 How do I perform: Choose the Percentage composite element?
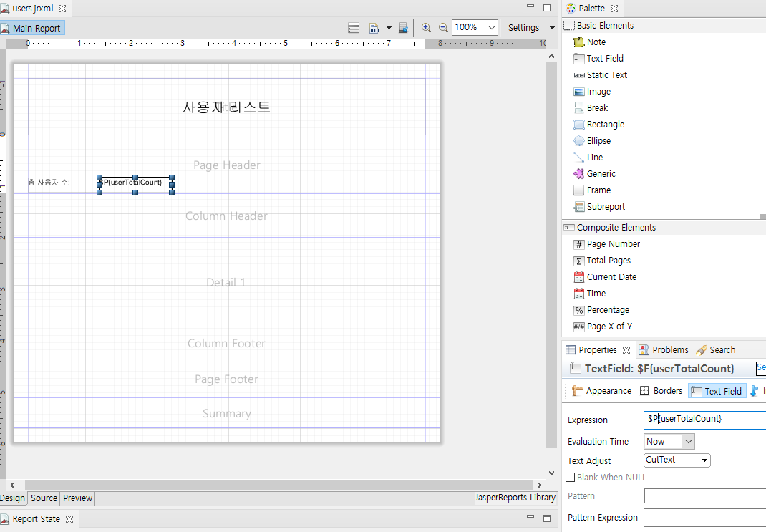(601, 310)
